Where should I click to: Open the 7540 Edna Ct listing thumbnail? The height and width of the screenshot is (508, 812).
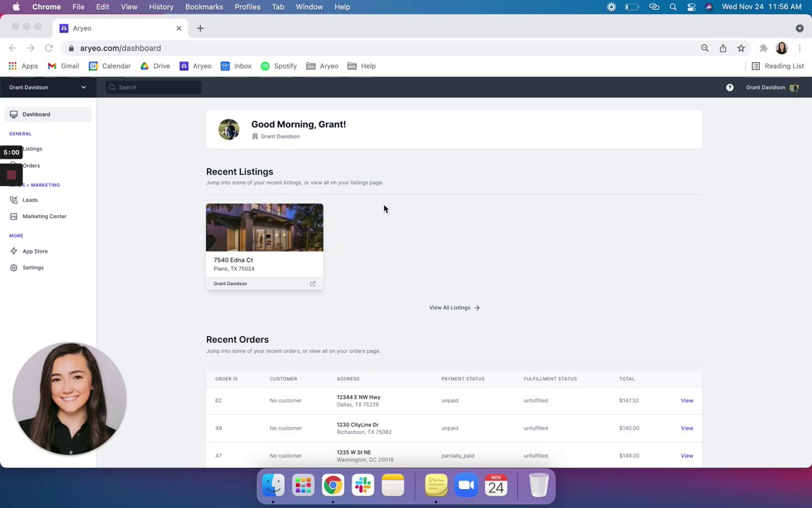click(264, 228)
